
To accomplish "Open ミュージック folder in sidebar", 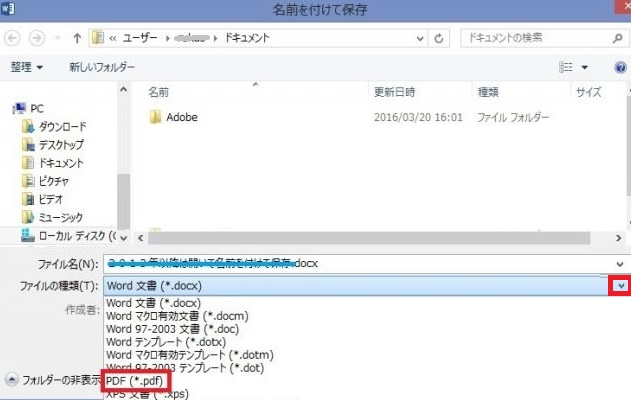I will (52, 217).
